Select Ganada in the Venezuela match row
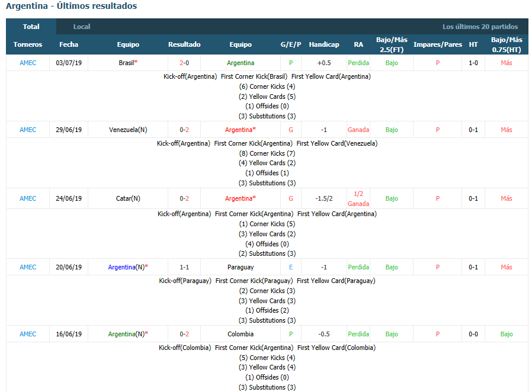532x392 pixels. click(358, 130)
